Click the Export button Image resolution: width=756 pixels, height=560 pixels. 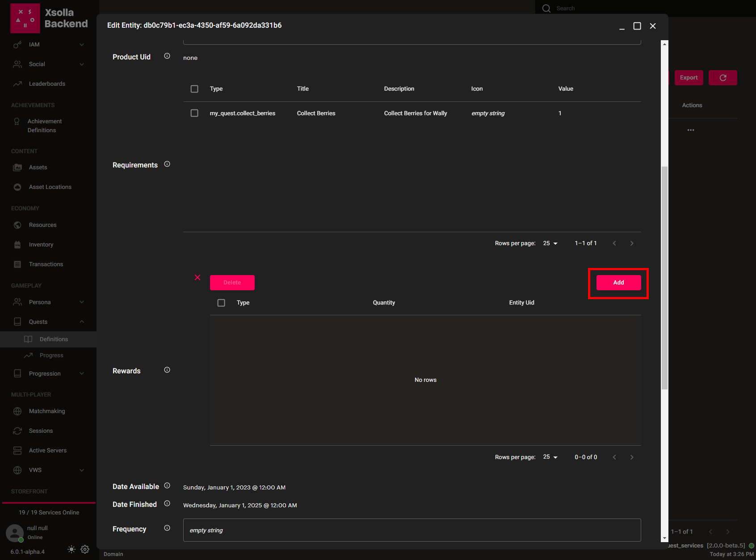pyautogui.click(x=689, y=78)
